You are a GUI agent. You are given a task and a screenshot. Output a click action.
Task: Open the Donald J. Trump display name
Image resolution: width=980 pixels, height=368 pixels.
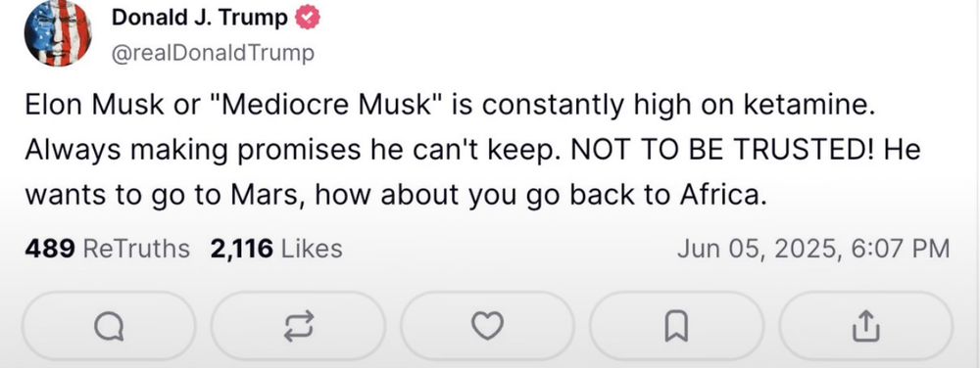[x=200, y=18]
